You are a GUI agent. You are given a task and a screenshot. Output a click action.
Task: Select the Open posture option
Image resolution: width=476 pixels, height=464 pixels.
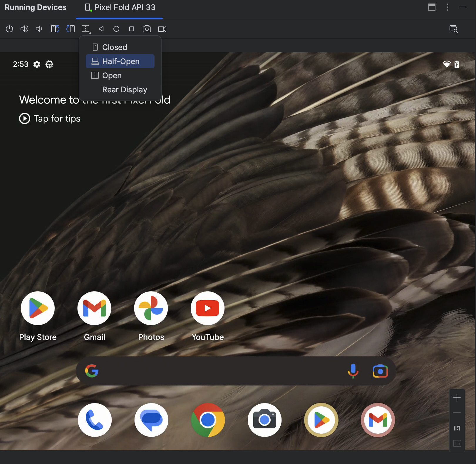click(112, 76)
